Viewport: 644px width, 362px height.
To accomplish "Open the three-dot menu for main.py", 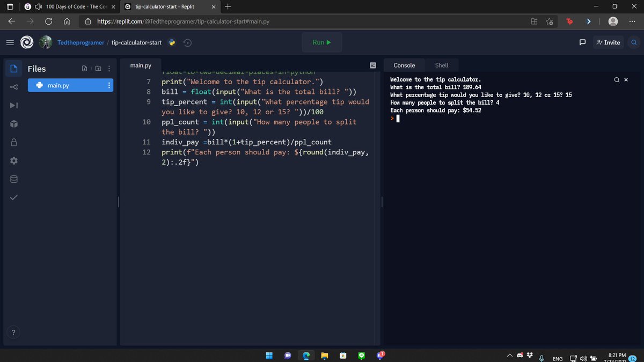I will coord(109,85).
